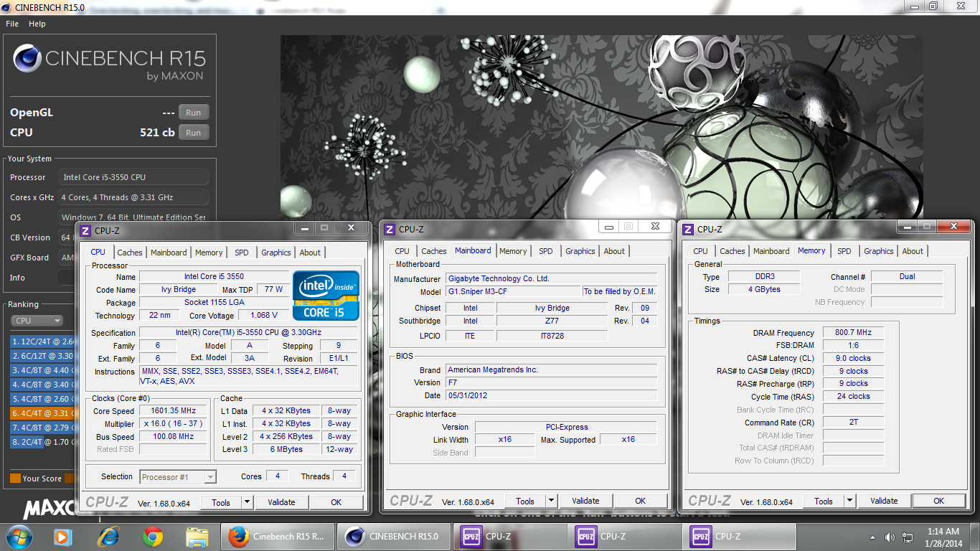Open Mainboard tab in right CPU-Z window
The image size is (980, 551).
tap(771, 251)
